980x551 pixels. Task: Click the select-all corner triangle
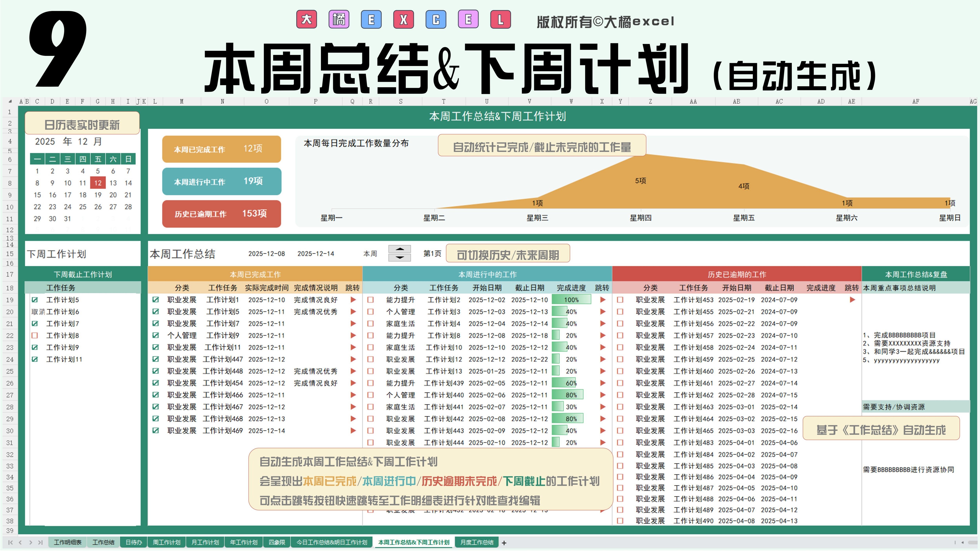10,102
